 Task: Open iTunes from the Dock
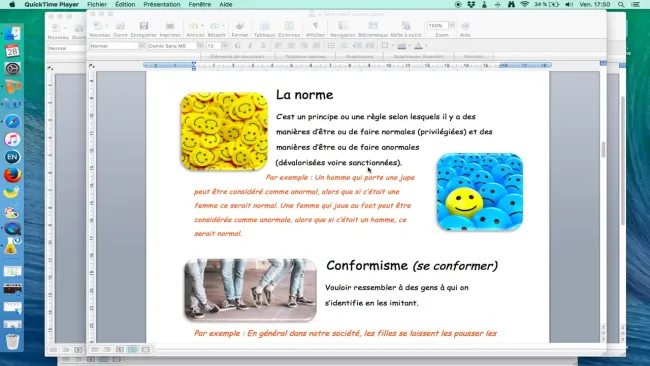point(12,139)
